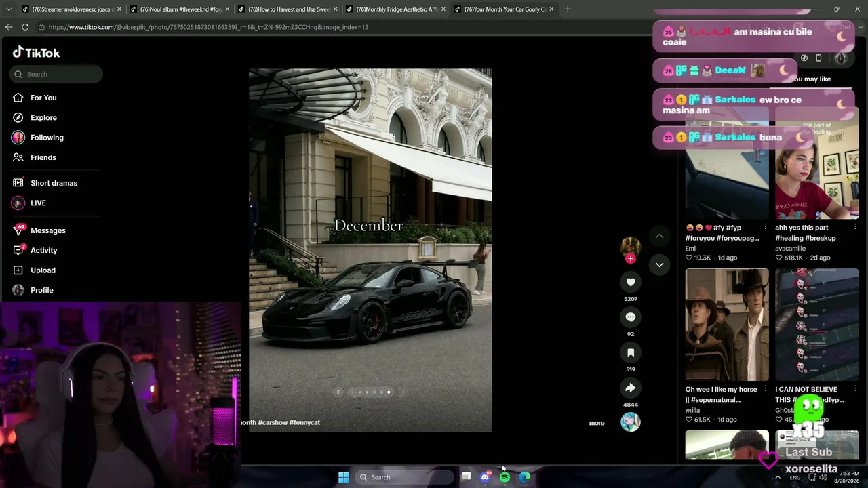Click the browser back arrow
Image resolution: width=868 pixels, height=488 pixels.
(9, 27)
